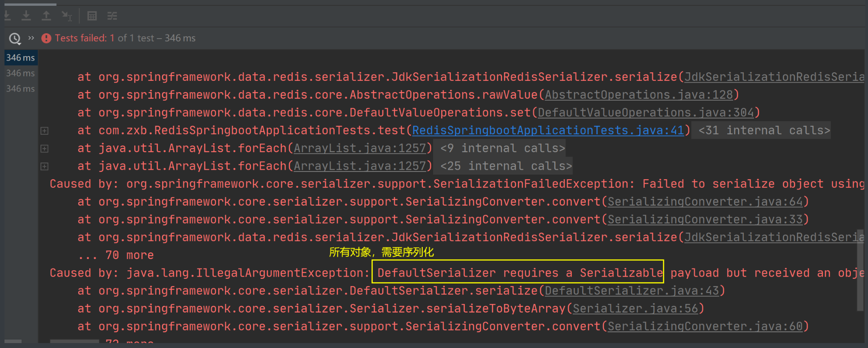Viewport: 868px width, 348px height.
Task: Open the first JdkSerializationRedisSerializer source link
Action: point(774,77)
